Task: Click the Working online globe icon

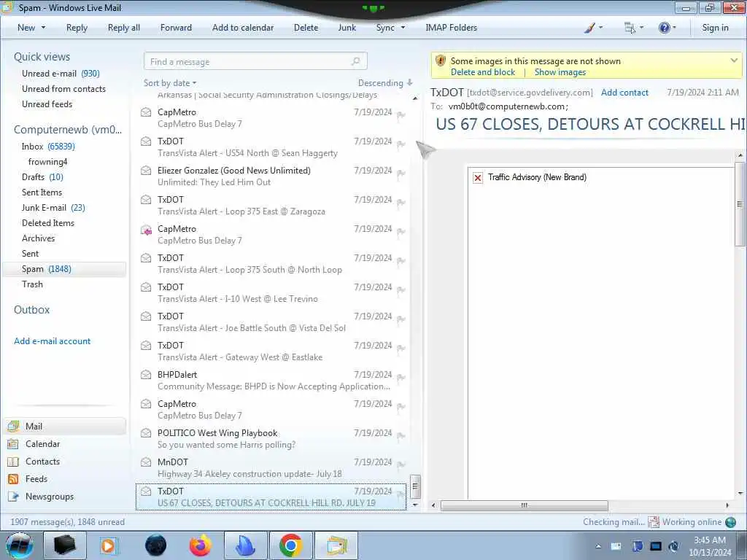Action: [730, 522]
